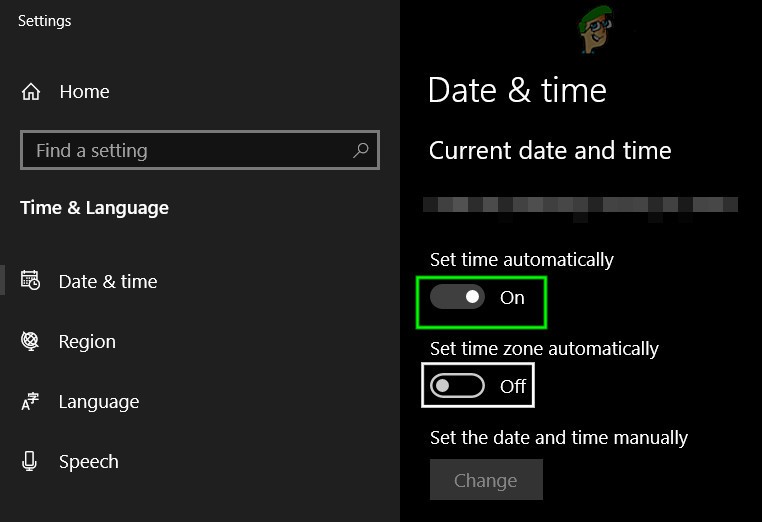This screenshot has height=522, width=762.
Task: Click the Off label beside time zone toggle
Action: click(512, 387)
